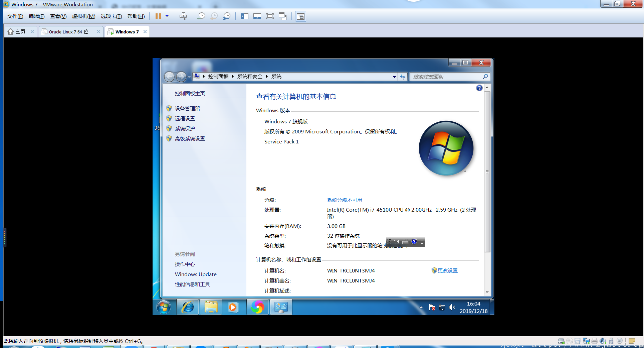Click the VMware message log note icon

tap(632, 341)
